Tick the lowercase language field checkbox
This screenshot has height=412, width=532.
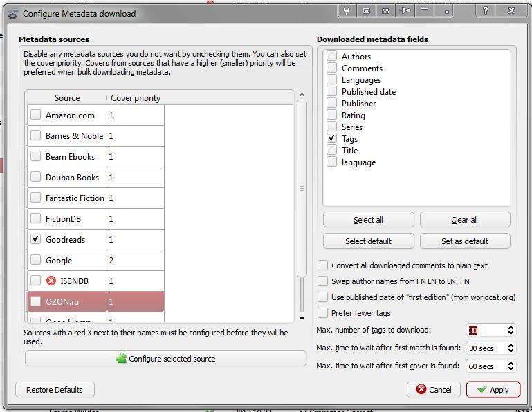[x=332, y=162]
